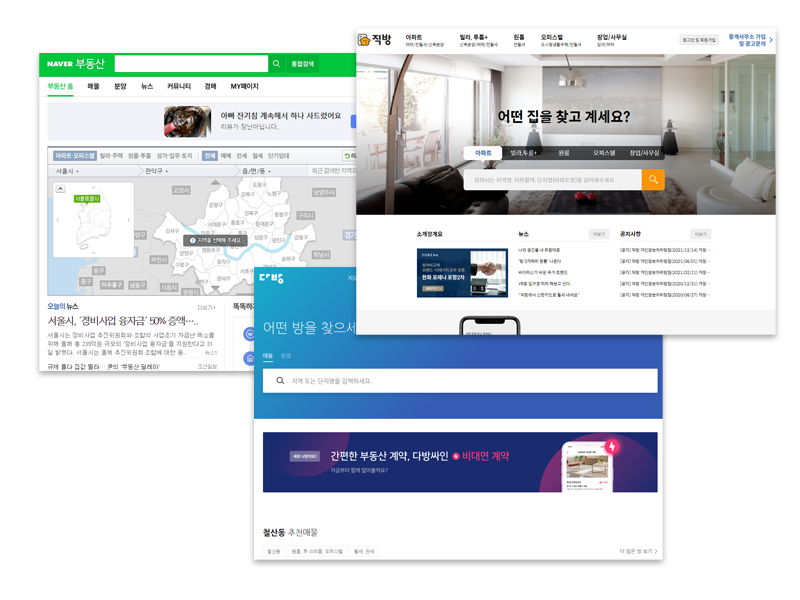Click the 직방 location search input field

553,180
